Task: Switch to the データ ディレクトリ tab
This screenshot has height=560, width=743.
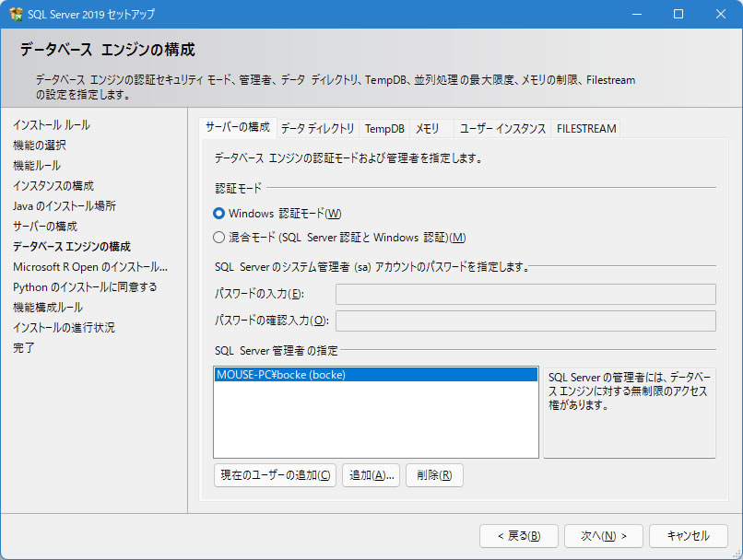Action: click(317, 129)
